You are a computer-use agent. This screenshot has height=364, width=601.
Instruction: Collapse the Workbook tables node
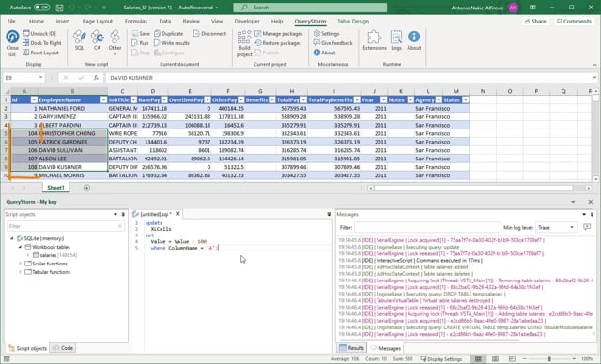point(20,247)
